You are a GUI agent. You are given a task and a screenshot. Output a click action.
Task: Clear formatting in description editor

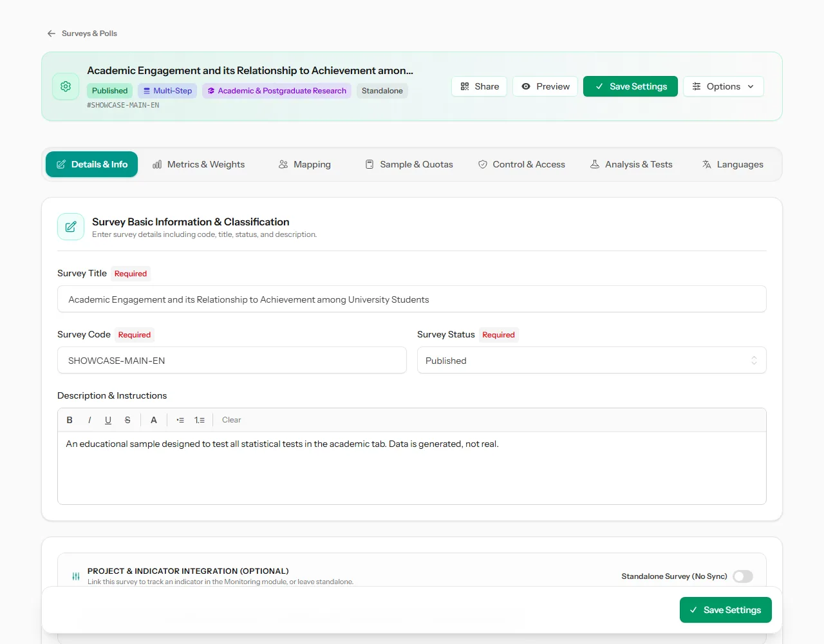point(232,420)
